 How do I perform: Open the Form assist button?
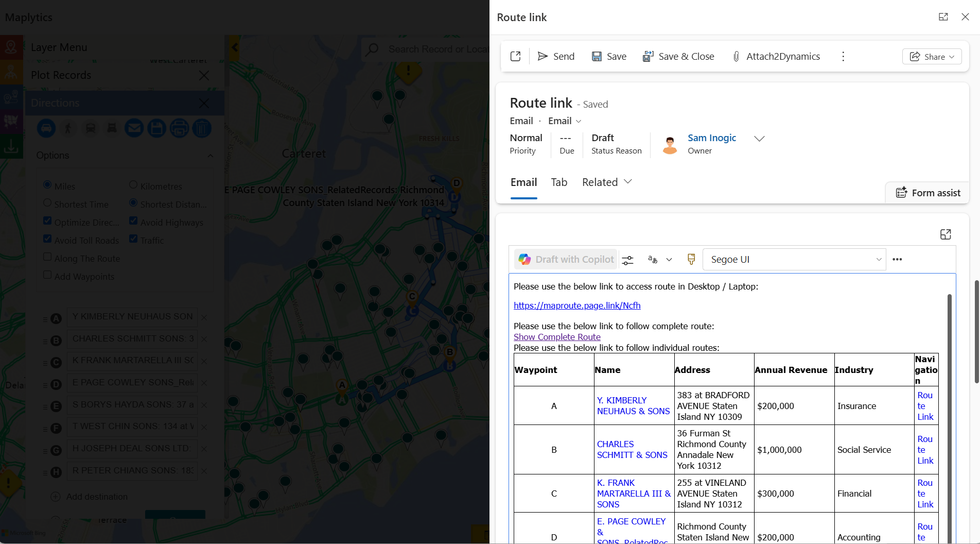pyautogui.click(x=928, y=193)
